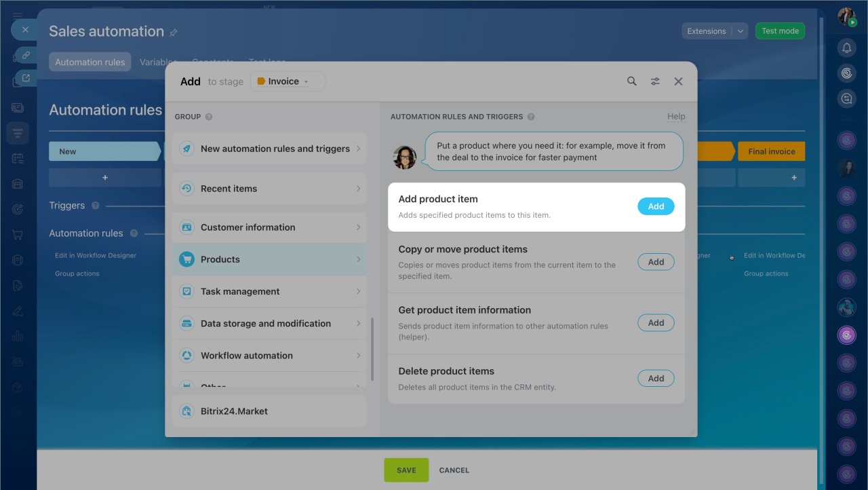This screenshot has width=868, height=490.
Task: Click the group list scrollbar
Action: [372, 350]
